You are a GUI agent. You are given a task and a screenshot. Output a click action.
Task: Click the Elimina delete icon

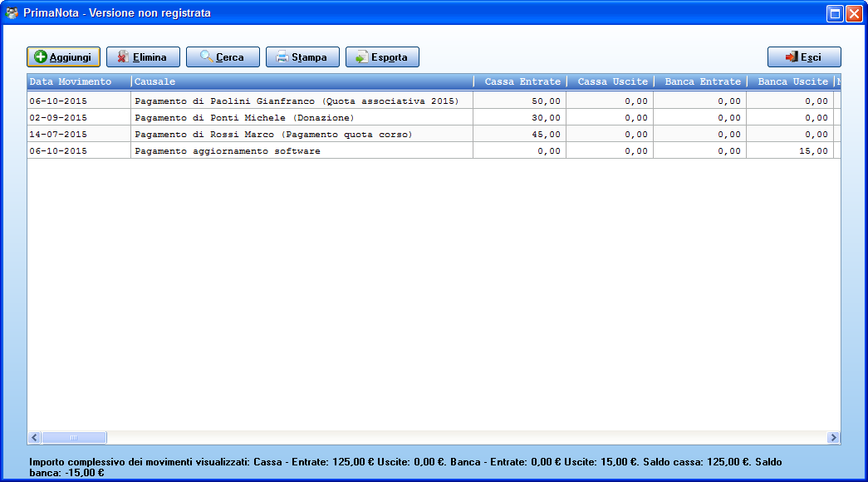tap(123, 57)
